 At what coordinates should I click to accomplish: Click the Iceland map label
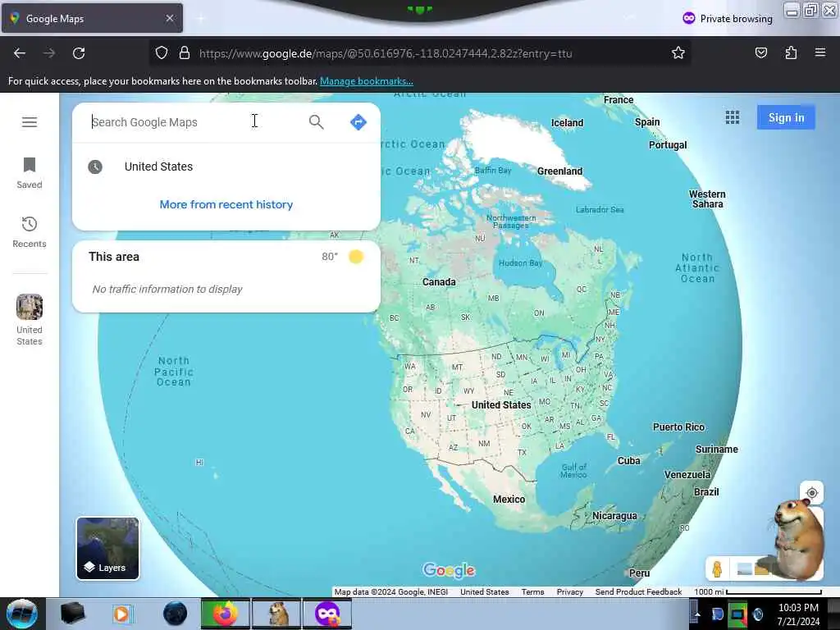pyautogui.click(x=568, y=123)
